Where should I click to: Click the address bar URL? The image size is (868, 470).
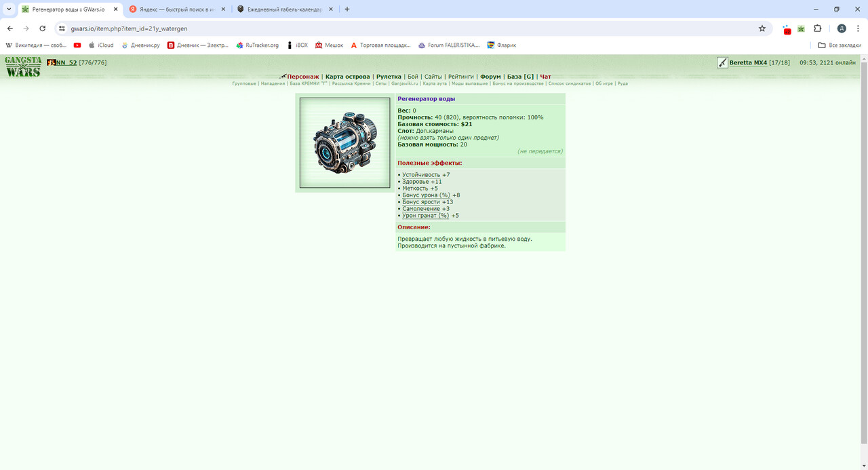pos(129,28)
